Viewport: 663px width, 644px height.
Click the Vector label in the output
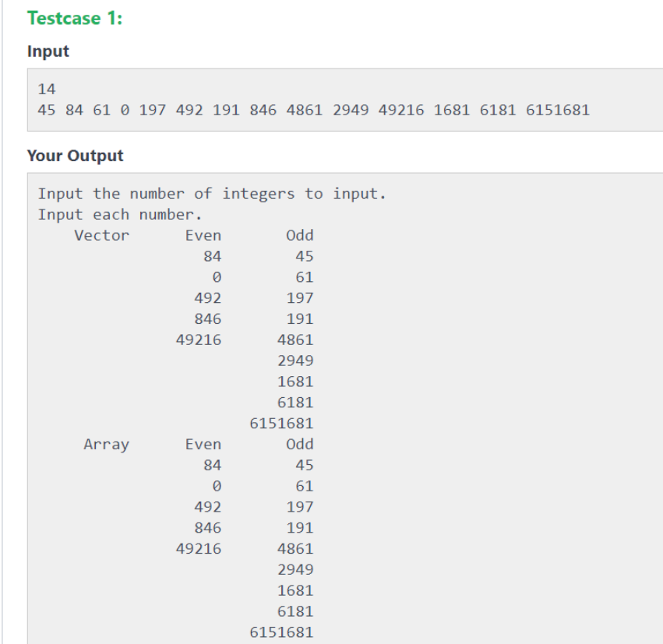coord(103,235)
